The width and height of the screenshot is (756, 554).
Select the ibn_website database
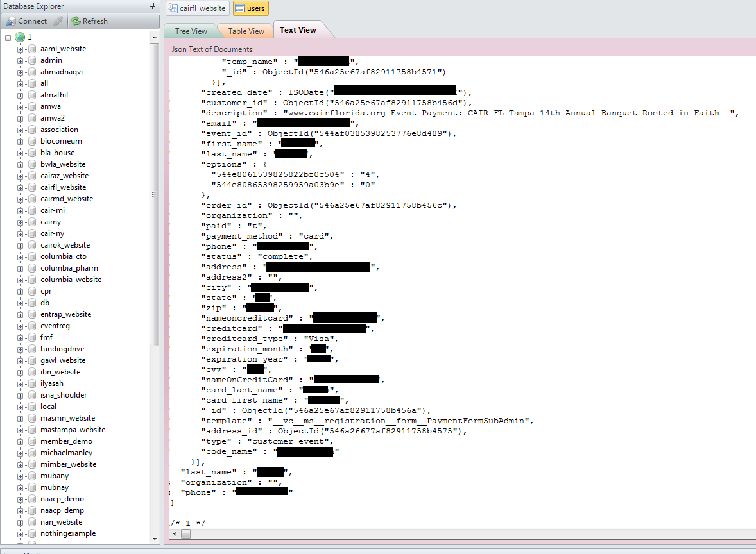[60, 372]
